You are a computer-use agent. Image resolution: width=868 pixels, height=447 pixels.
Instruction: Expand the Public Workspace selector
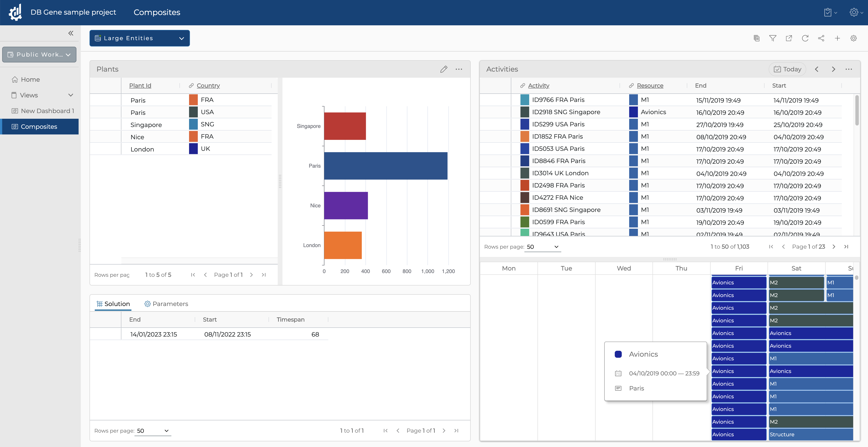(40, 55)
